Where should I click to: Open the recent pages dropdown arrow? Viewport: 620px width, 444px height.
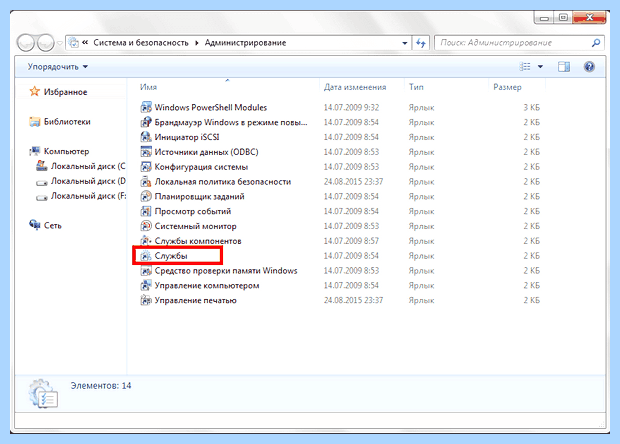(x=60, y=43)
